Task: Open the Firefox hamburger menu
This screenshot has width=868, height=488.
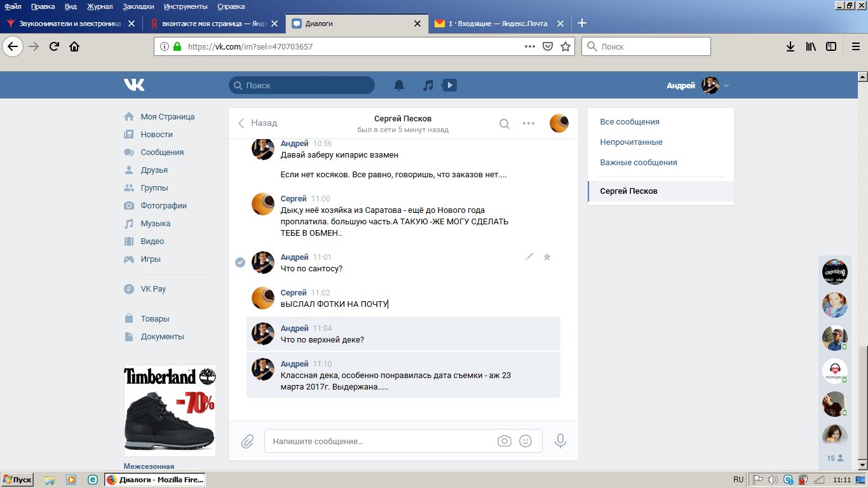Action: click(855, 46)
